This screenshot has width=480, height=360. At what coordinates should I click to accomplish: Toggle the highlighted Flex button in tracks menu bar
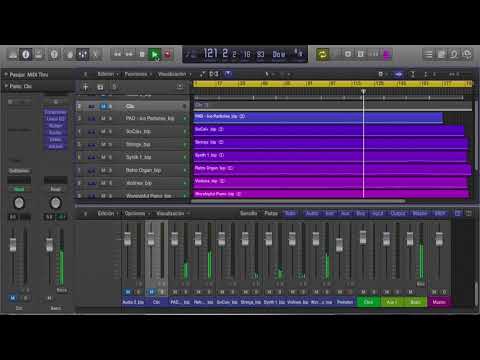pos(228,74)
